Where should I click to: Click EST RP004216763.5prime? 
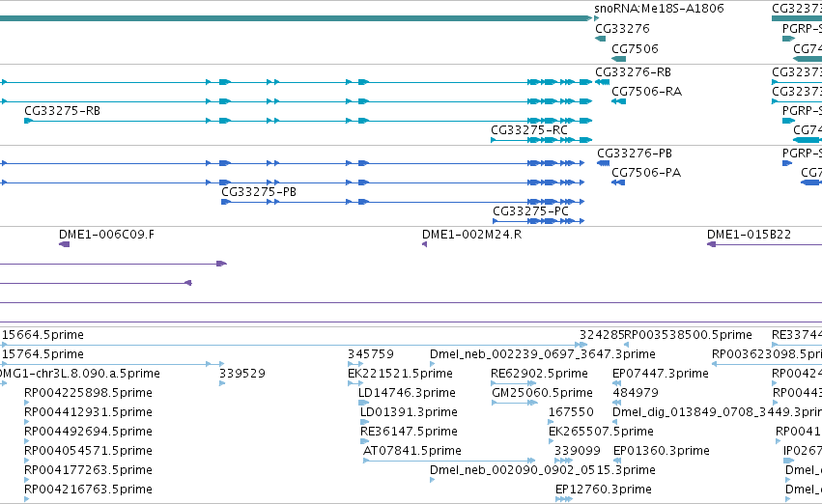pyautogui.click(x=88, y=490)
